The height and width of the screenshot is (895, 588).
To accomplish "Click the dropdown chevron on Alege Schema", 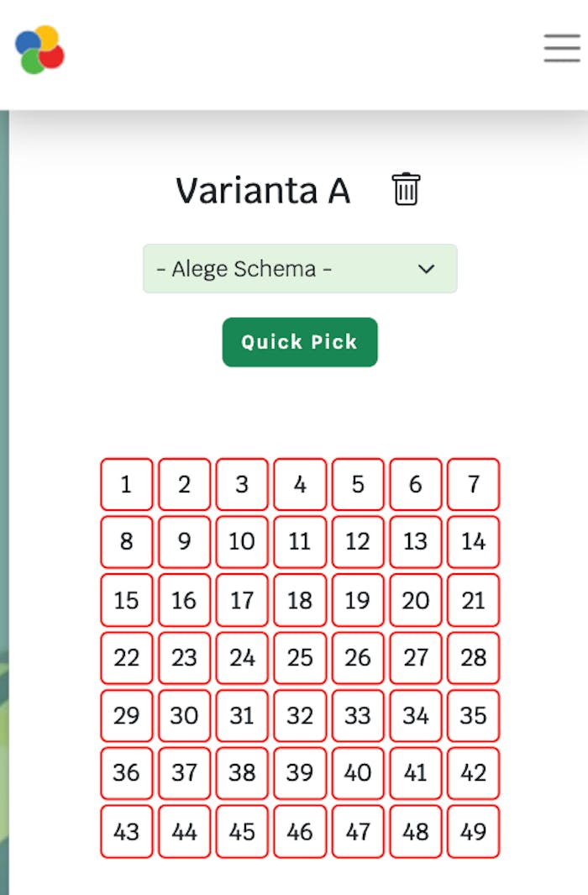I will pos(428,269).
